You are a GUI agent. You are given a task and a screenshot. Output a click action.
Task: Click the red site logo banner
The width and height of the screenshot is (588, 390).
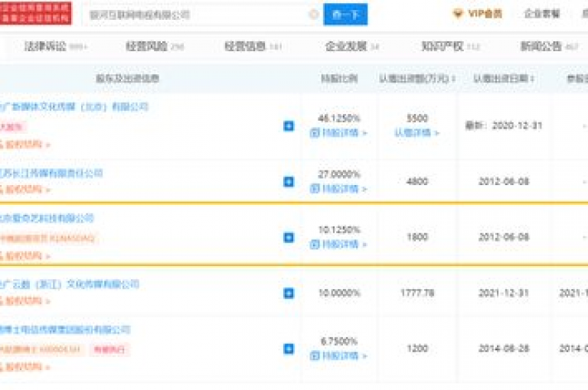click(36, 13)
